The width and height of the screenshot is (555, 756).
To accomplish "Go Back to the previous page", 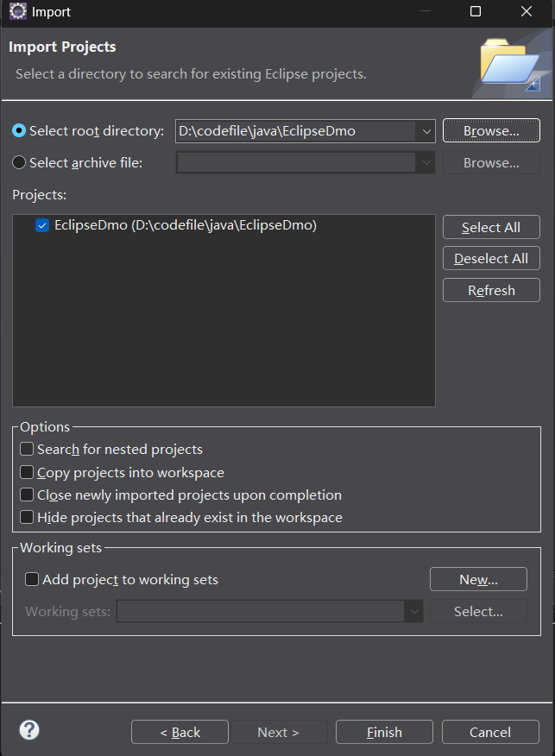I will (180, 732).
